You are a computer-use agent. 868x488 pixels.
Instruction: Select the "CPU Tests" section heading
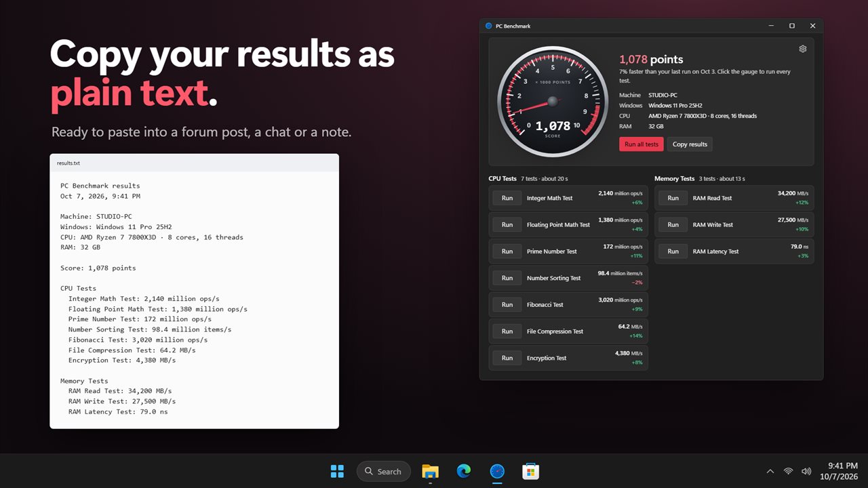click(x=502, y=179)
